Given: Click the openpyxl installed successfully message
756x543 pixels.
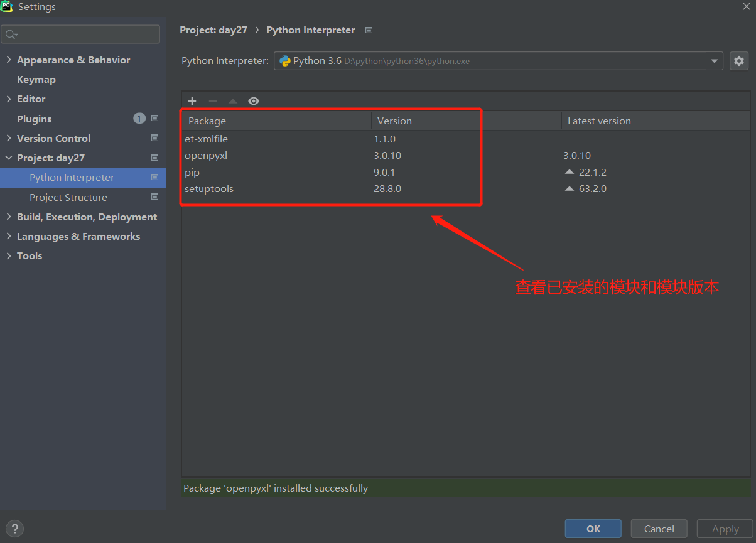Looking at the screenshot, I should (x=276, y=488).
